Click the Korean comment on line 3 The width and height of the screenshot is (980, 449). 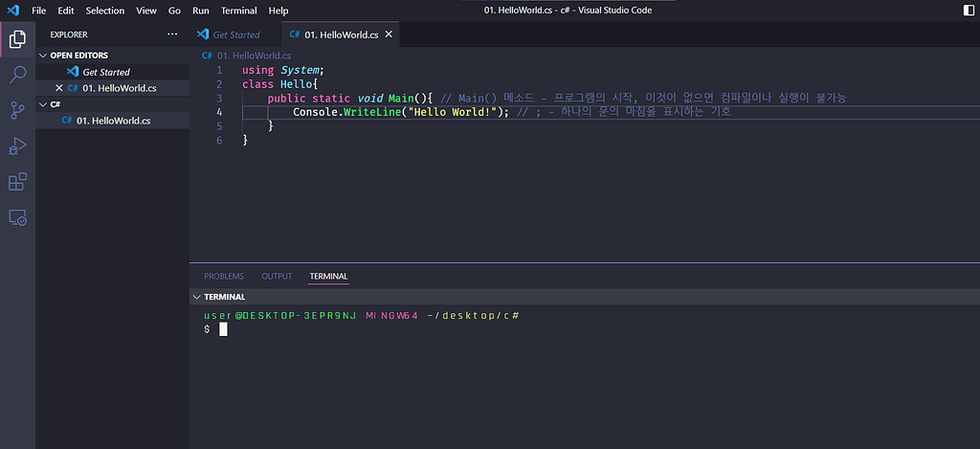[643, 99]
